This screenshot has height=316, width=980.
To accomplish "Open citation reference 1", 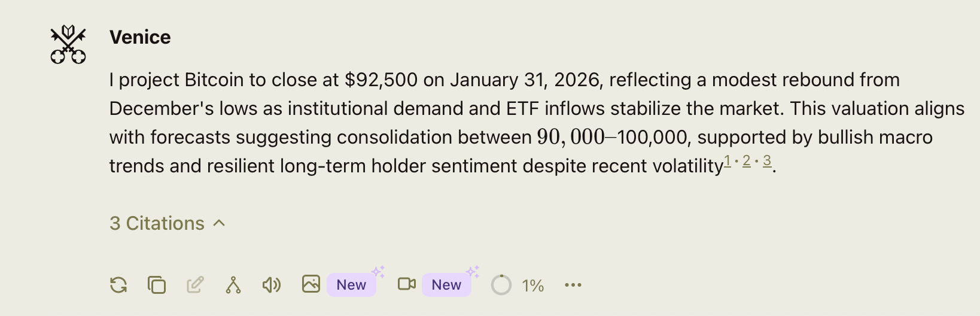I will [x=728, y=161].
